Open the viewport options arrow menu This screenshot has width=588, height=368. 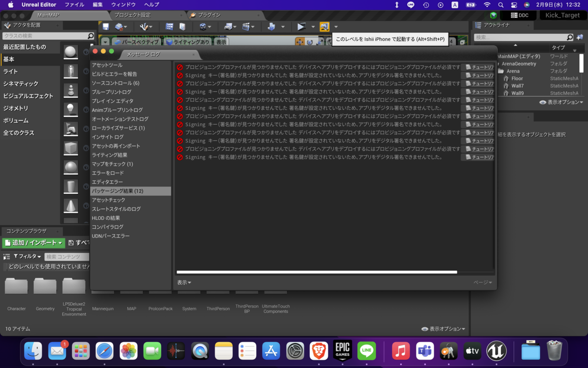[x=105, y=42]
